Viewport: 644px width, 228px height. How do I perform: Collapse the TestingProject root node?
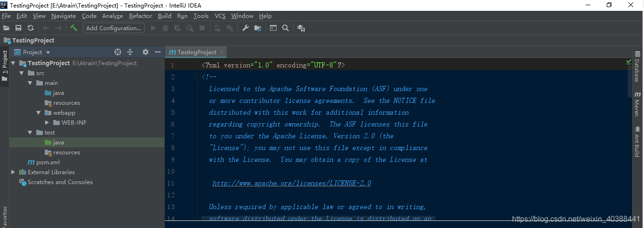click(13, 63)
